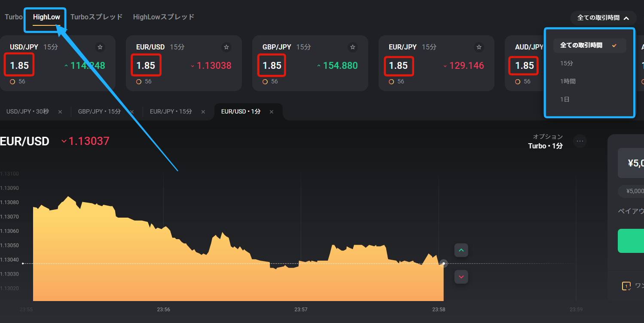Switch to USD/JPY・30秒 chart tab

pos(28,112)
